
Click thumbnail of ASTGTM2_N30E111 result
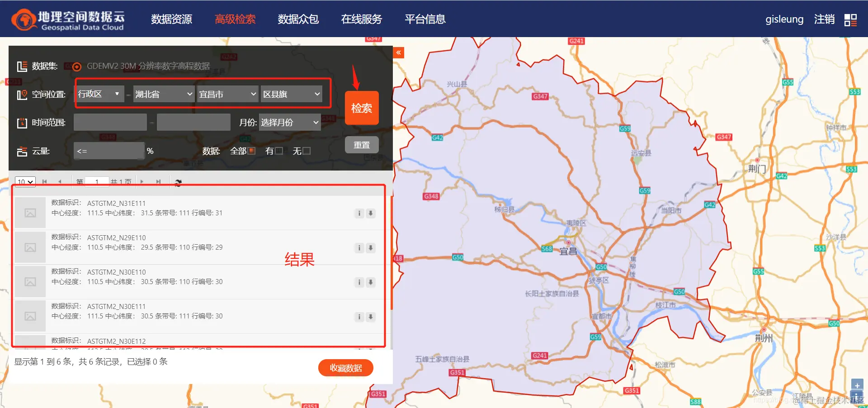[x=30, y=316]
